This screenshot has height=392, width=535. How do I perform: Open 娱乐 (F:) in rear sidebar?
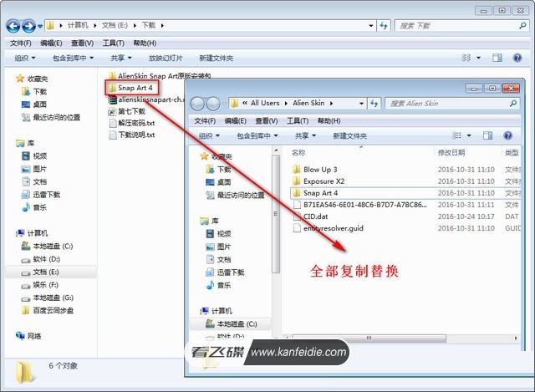click(39, 285)
